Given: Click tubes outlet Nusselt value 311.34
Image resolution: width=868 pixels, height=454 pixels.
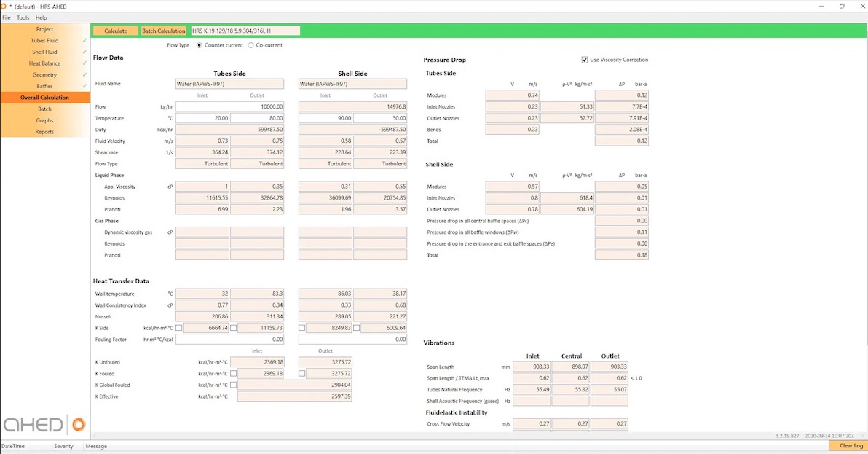Looking at the screenshot, I should click(257, 317).
